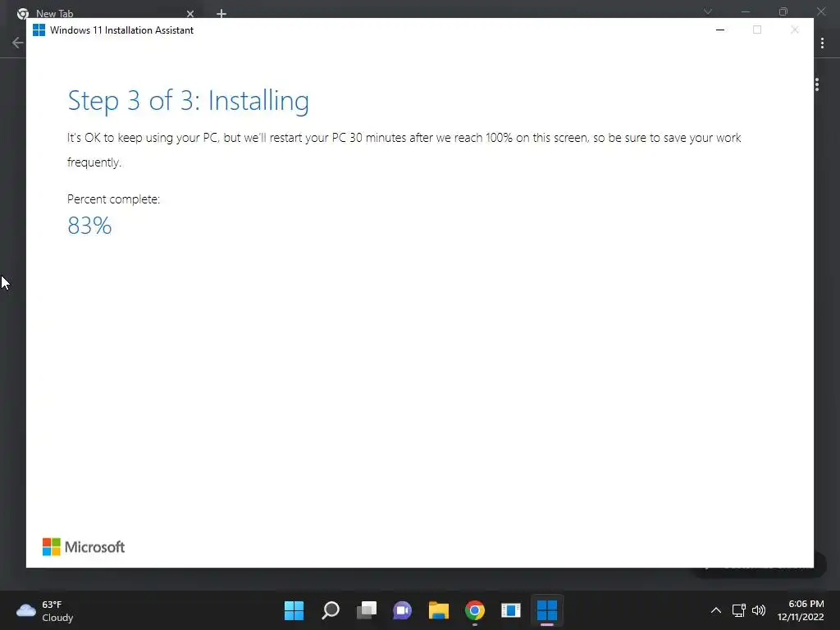Image resolution: width=840 pixels, height=630 pixels.
Task: Add a new tab in Chrome
Action: point(221,13)
